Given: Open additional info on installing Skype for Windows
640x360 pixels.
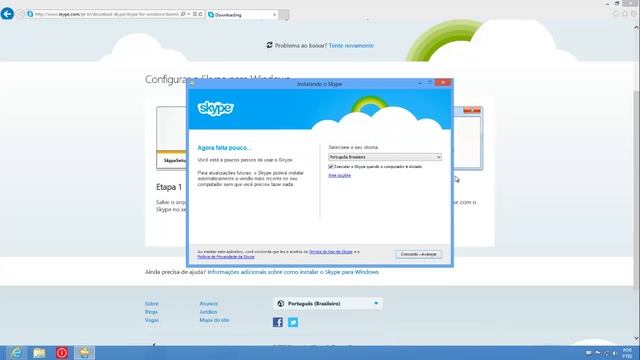Looking at the screenshot, I should [293, 272].
